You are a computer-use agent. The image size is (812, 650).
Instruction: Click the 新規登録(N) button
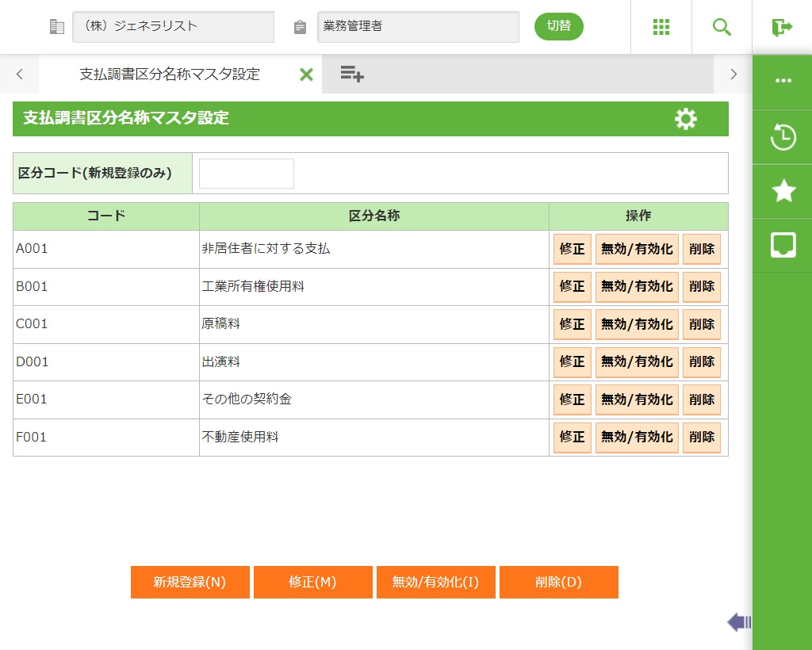click(190, 582)
